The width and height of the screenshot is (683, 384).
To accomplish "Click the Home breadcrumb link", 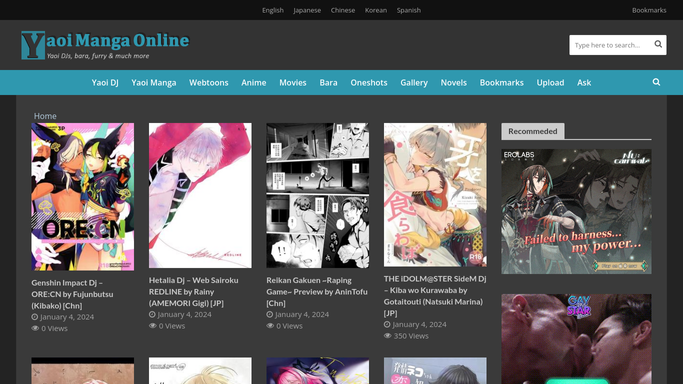I will pyautogui.click(x=45, y=116).
